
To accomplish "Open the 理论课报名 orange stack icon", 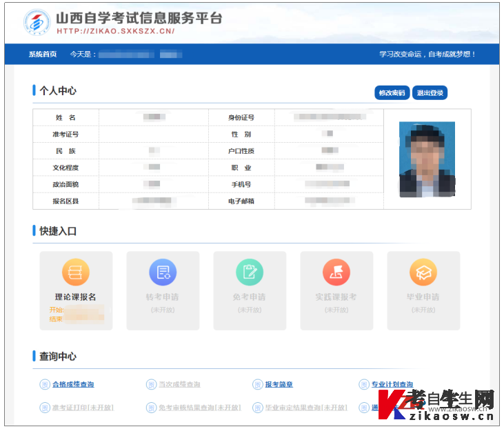I will [x=76, y=272].
